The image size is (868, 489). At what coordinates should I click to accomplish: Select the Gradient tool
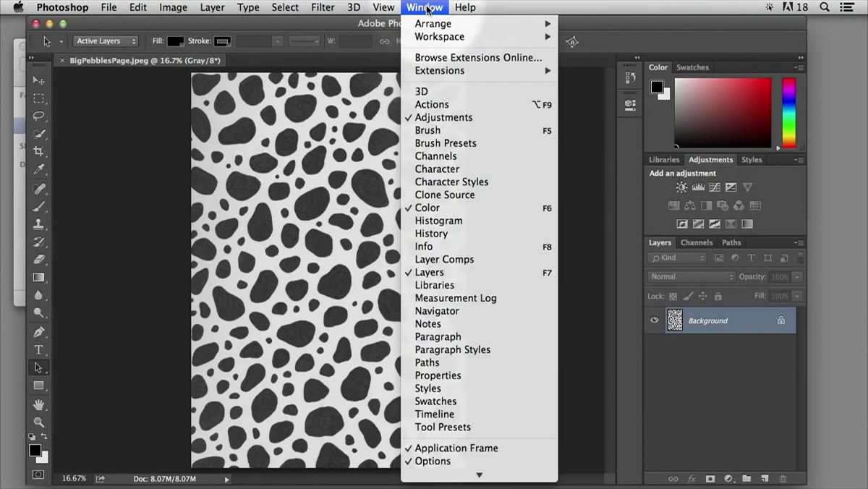click(x=39, y=278)
